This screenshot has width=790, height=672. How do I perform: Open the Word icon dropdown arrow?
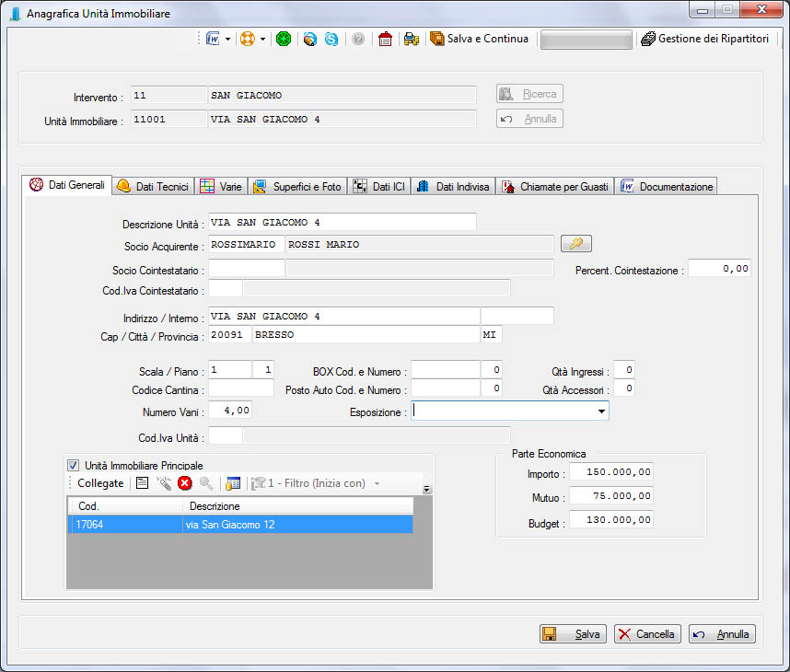227,39
